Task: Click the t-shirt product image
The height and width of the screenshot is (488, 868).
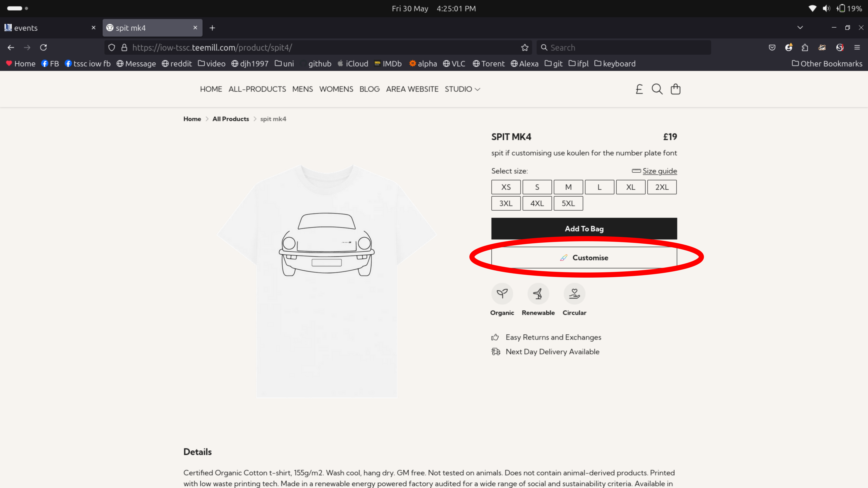Action: click(326, 281)
